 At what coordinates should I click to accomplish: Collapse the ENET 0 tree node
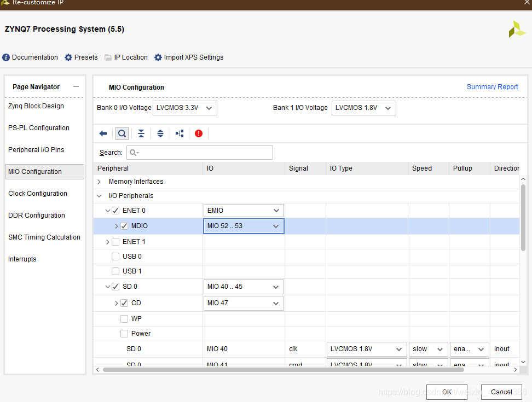[x=108, y=211]
